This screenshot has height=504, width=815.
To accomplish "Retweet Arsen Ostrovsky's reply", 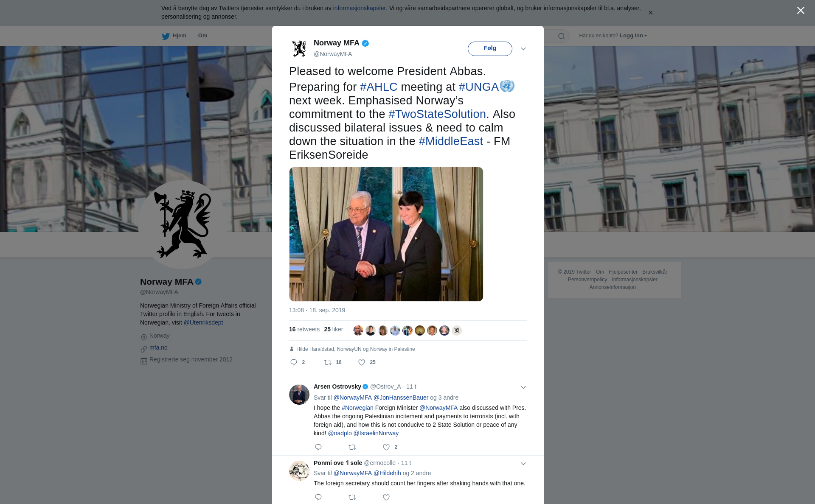I will pos(352,447).
